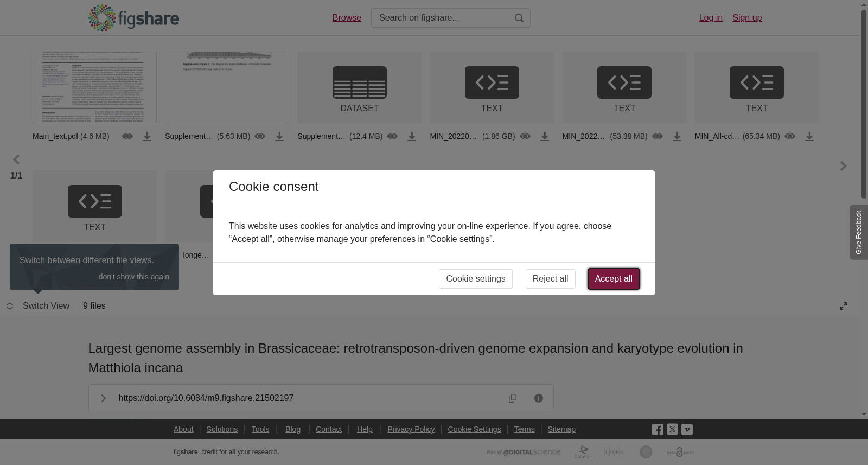Expand the DOI citation chevron
The height and width of the screenshot is (465, 868).
pyautogui.click(x=103, y=398)
